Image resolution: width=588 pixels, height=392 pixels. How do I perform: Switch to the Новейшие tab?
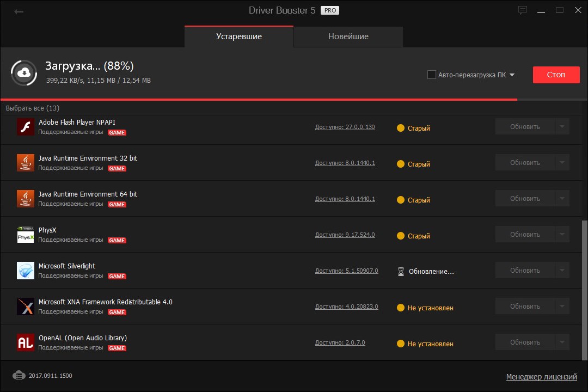coord(348,36)
